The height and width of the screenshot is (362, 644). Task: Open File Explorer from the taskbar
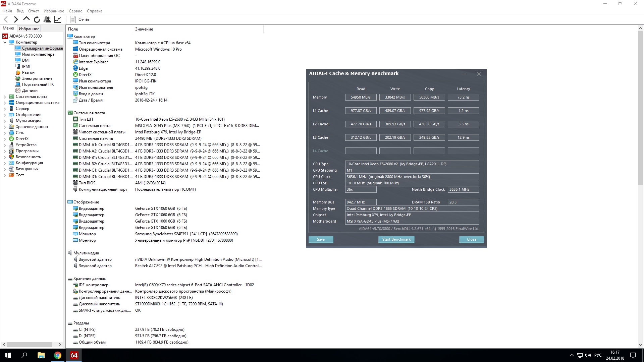click(41, 355)
